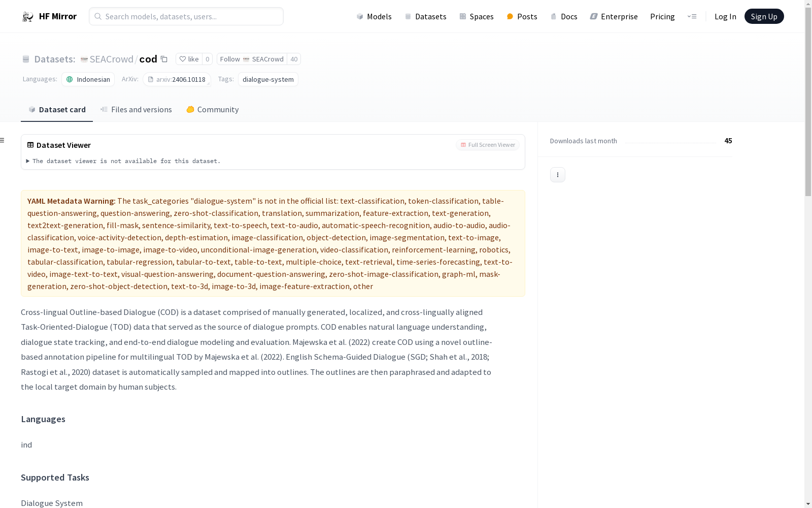
Task: Click the YAML Metadata Warning label
Action: 72,201
